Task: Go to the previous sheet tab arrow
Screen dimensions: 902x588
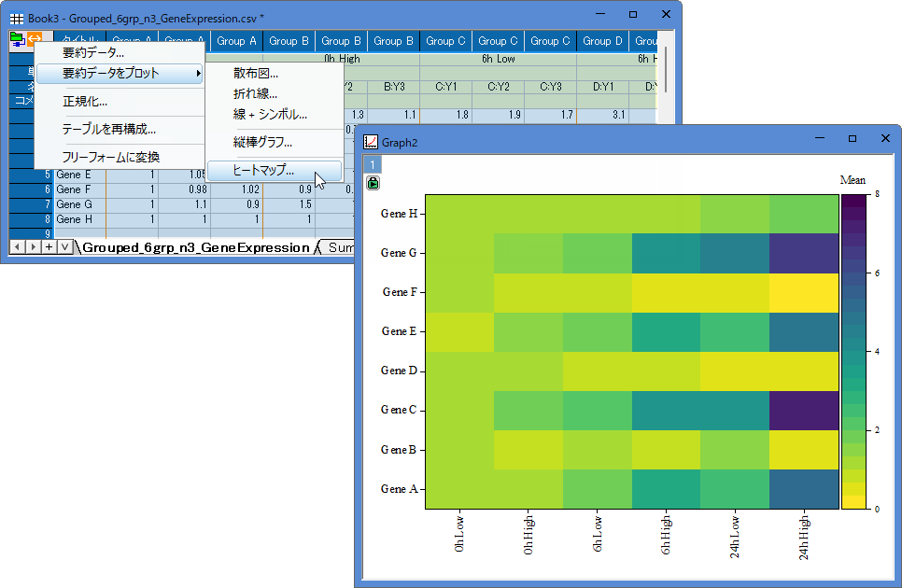Action: [17, 247]
